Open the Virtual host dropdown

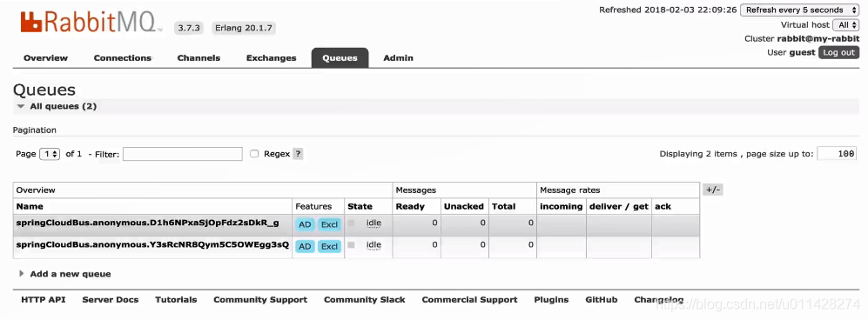[x=846, y=25]
